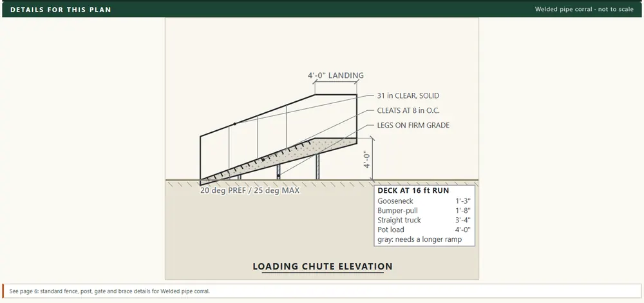Select the 'LOADING CHUTE ELEVATION' title

[x=323, y=266]
